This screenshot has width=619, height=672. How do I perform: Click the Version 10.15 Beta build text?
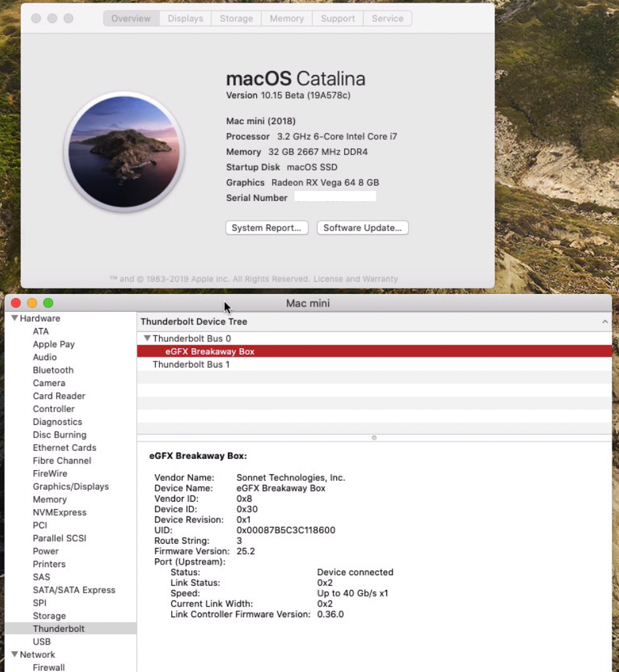coord(288,95)
